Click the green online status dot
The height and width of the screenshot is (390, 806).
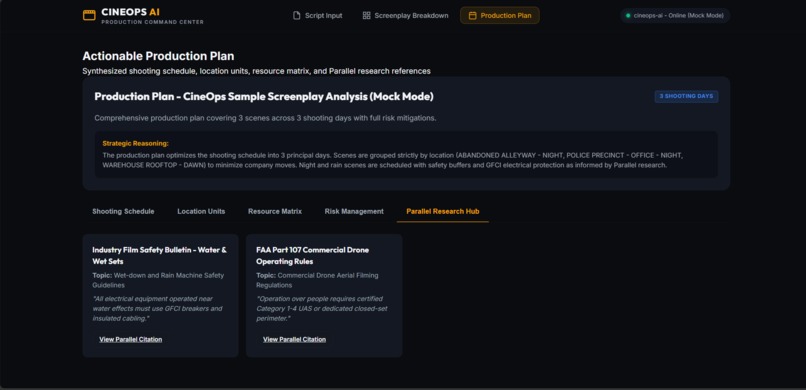point(628,15)
